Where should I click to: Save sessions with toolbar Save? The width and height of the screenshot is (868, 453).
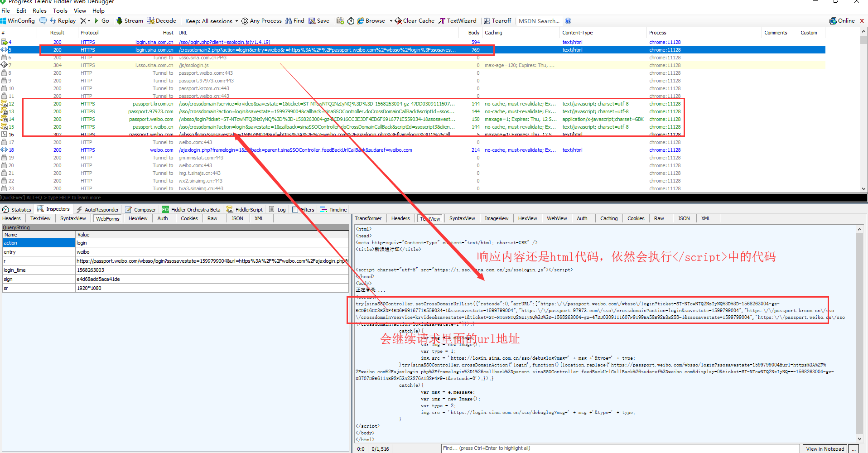click(x=319, y=21)
